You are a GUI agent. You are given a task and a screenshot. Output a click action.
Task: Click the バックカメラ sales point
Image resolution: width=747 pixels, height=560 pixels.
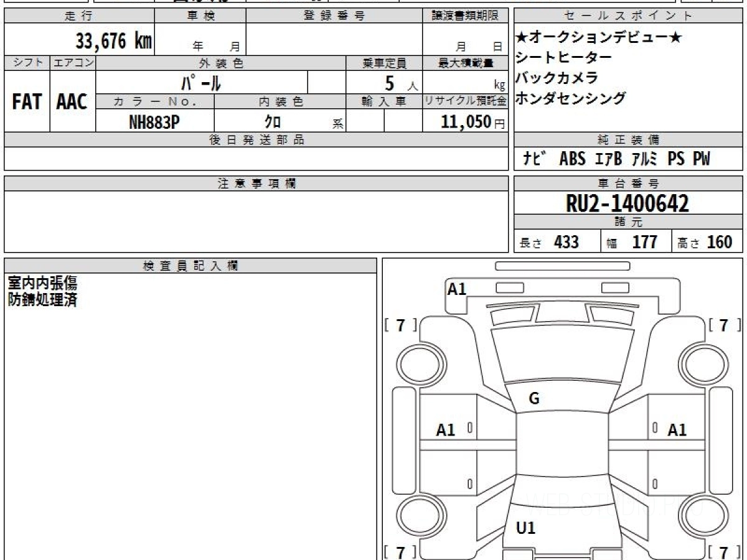[x=557, y=78]
